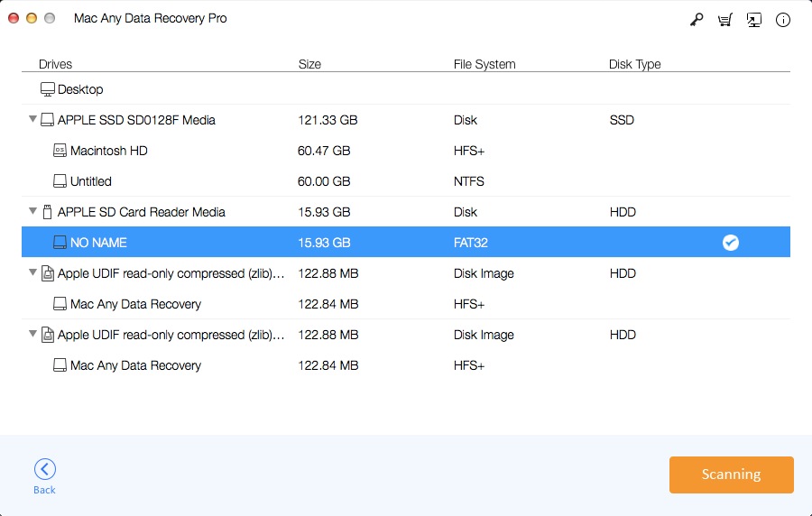The width and height of the screenshot is (812, 516).
Task: Open the shopping cart purchase icon
Action: click(724, 20)
